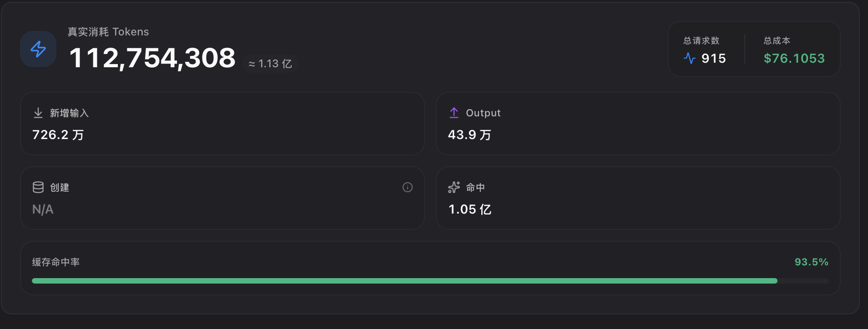
Task: Click the 真实消耗 Tokens heading
Action: coord(108,32)
